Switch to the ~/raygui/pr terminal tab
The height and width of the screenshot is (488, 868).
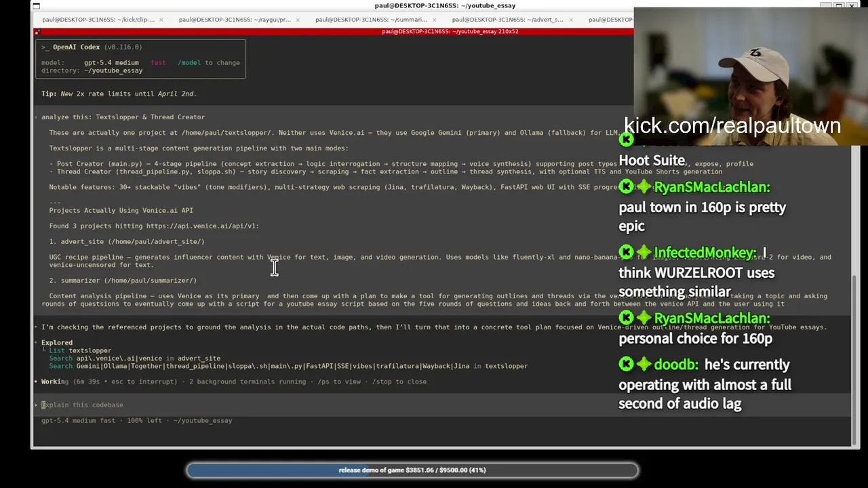tap(235, 20)
